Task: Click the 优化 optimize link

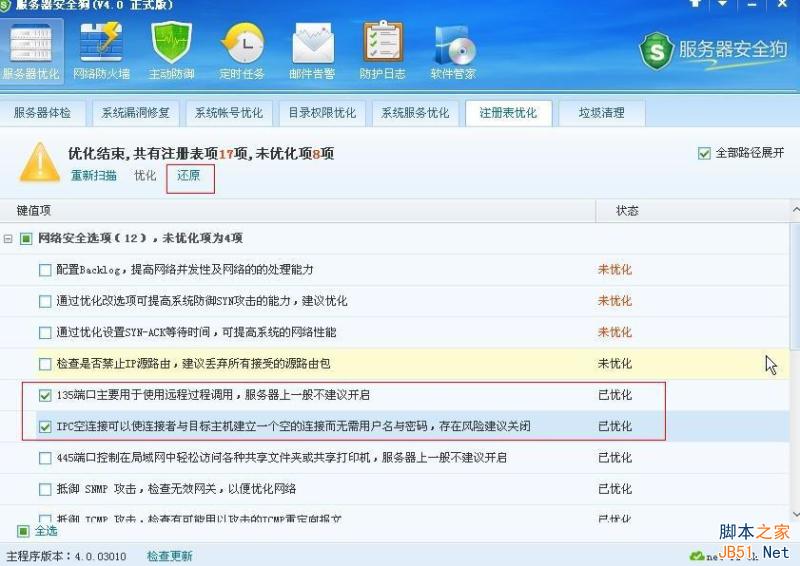Action: tap(145, 176)
